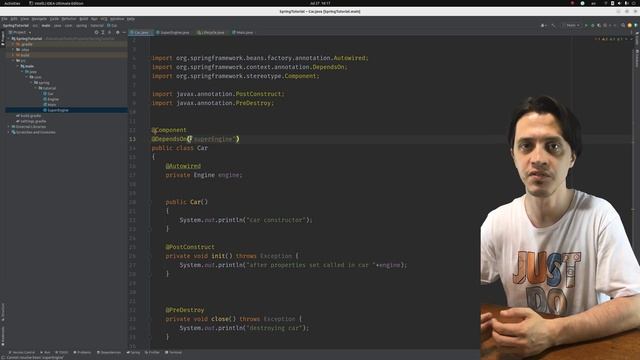Open the View menu
640x360 pixels.
click(x=24, y=19)
